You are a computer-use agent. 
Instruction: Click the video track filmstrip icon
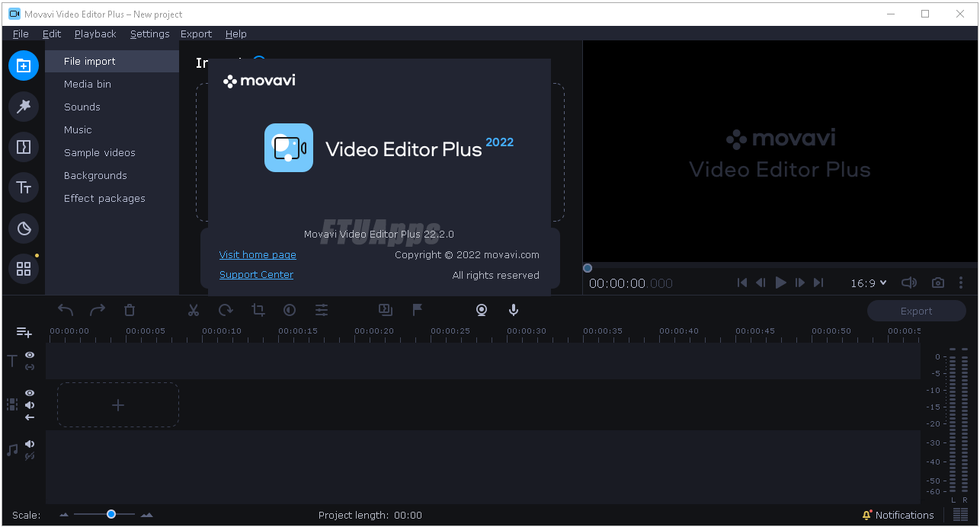pyautogui.click(x=11, y=404)
